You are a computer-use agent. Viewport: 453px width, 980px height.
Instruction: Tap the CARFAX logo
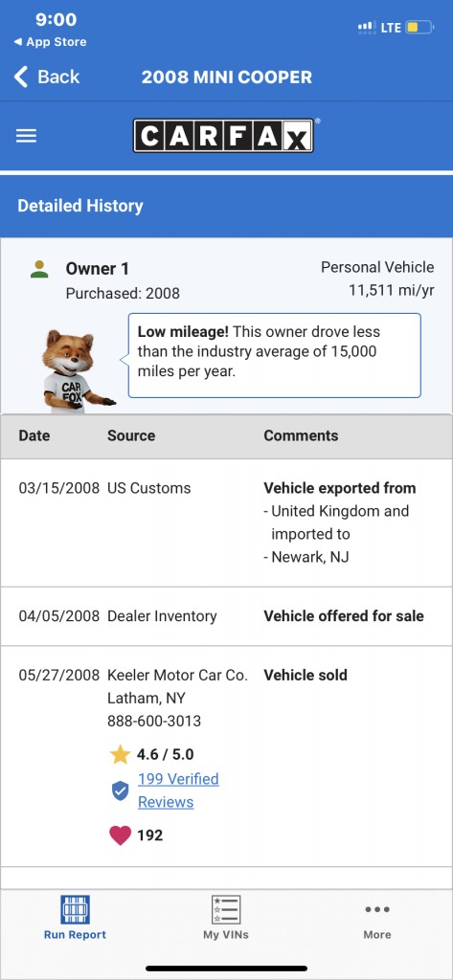tap(224, 136)
